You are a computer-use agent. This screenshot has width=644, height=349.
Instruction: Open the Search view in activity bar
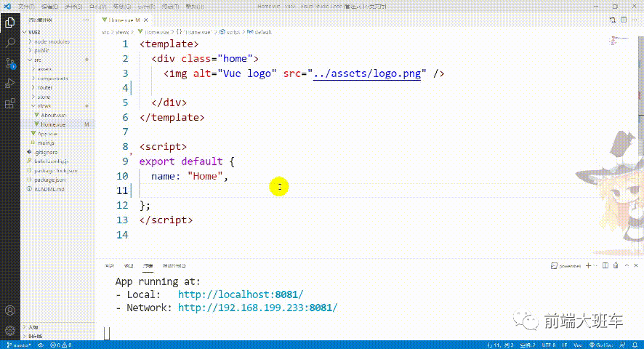click(x=10, y=43)
